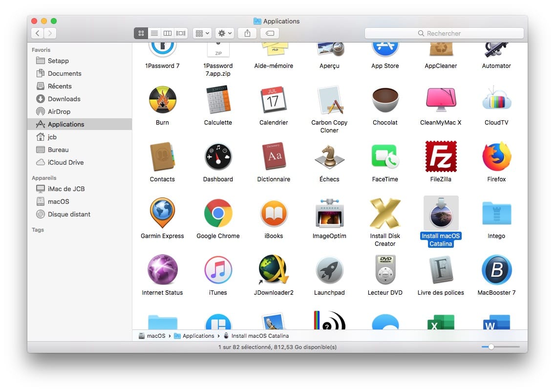555x392 pixels.
Task: Select the MacBooster 7 icon
Action: point(496,270)
